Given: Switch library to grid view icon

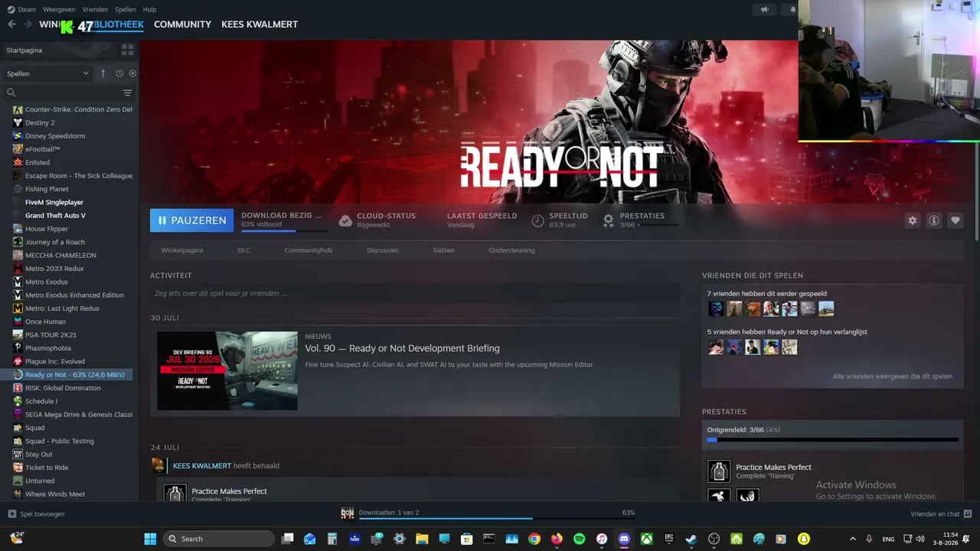Looking at the screenshot, I should click(x=128, y=50).
